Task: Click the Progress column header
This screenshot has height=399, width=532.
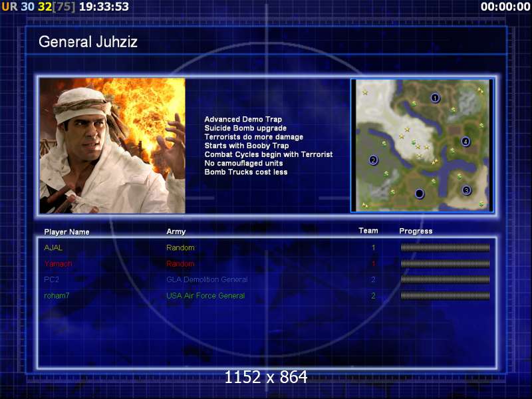Action: (416, 231)
